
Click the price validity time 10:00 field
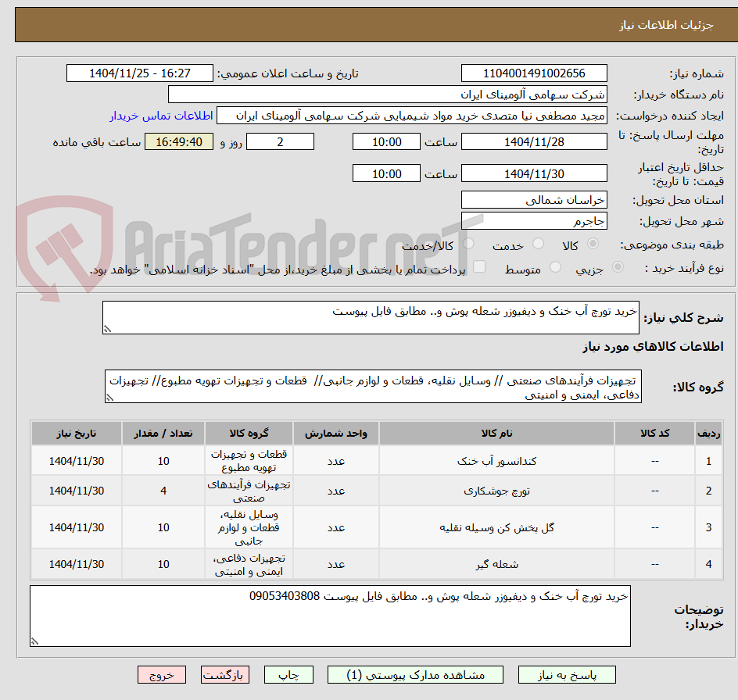coord(386,173)
